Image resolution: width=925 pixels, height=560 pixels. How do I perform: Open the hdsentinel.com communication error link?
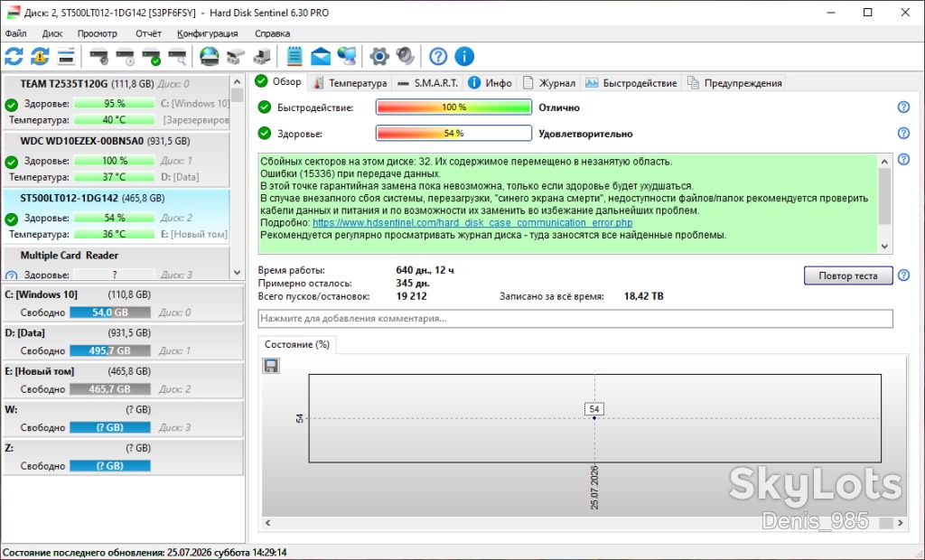tap(472, 222)
